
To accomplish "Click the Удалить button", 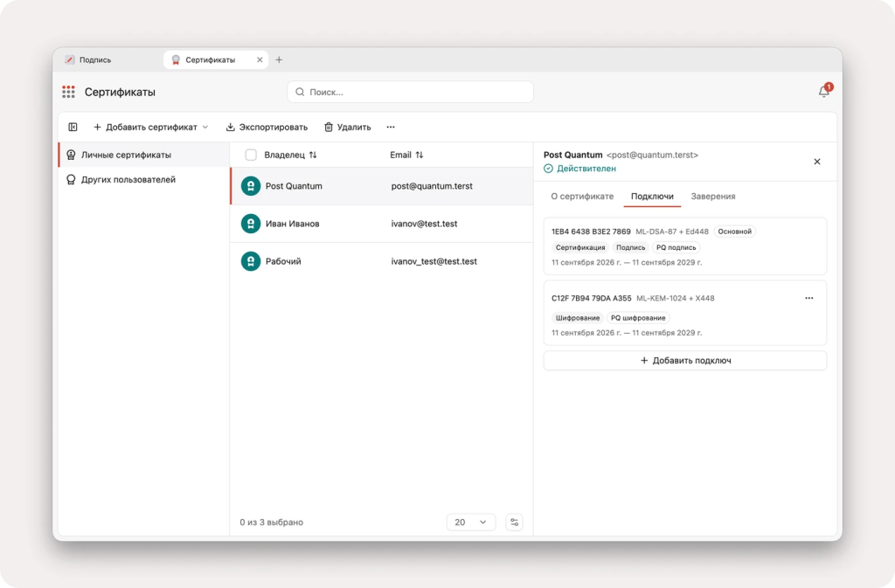I will [348, 128].
